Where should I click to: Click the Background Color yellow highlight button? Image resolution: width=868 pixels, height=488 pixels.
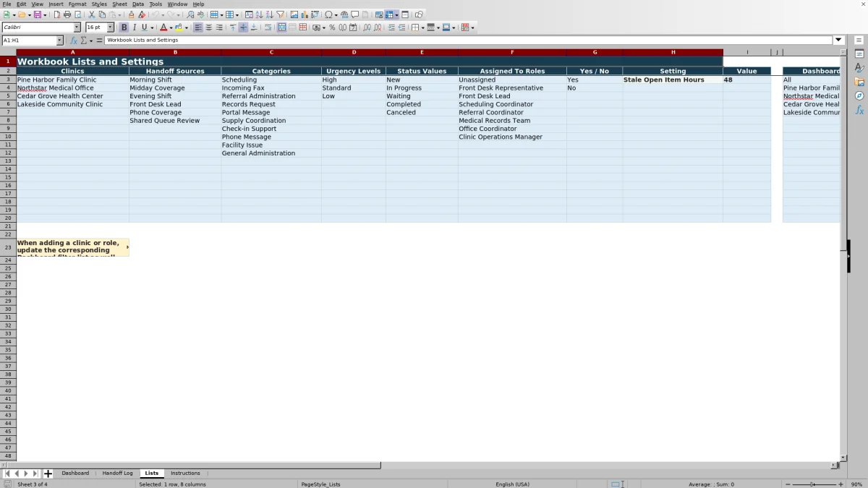click(x=179, y=27)
